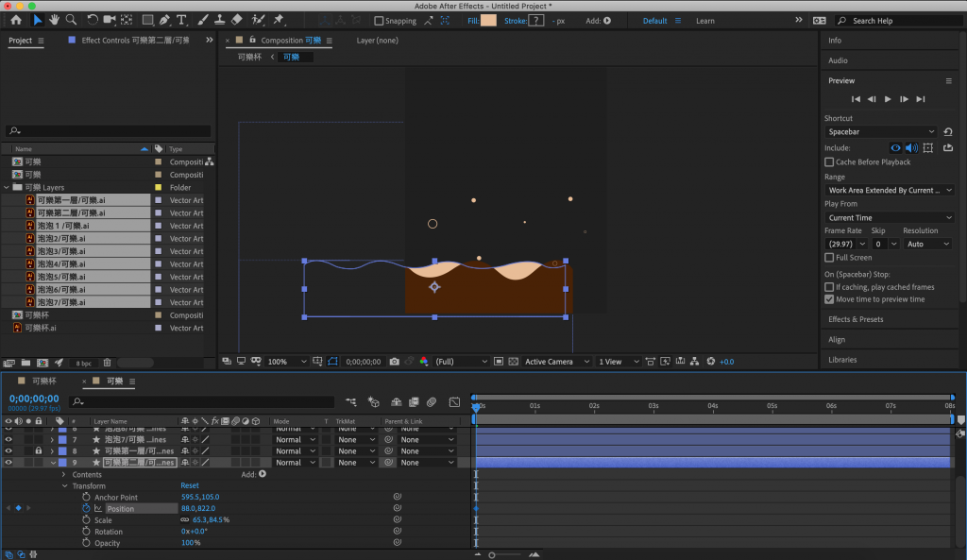
Task: Enable the Snapping checkbox
Action: (x=380, y=21)
